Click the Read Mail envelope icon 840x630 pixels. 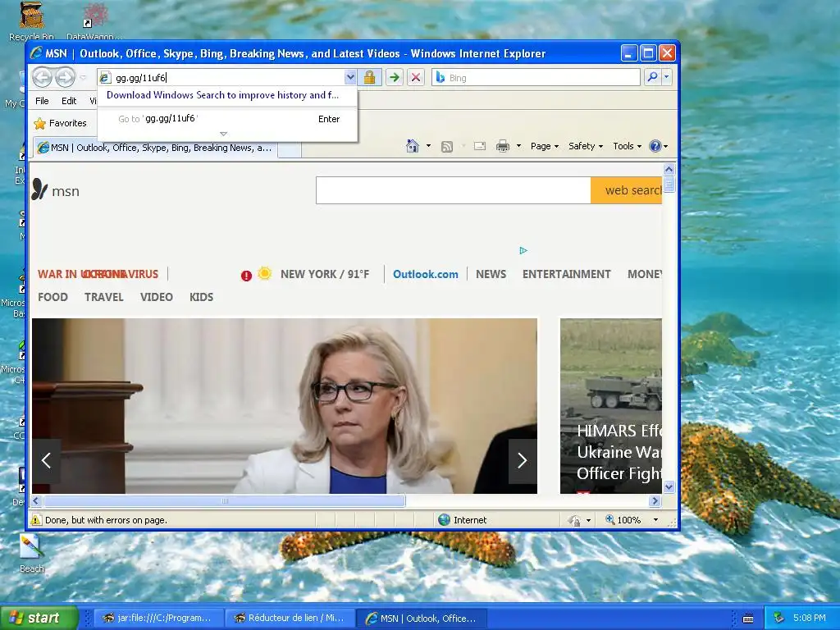click(479, 146)
